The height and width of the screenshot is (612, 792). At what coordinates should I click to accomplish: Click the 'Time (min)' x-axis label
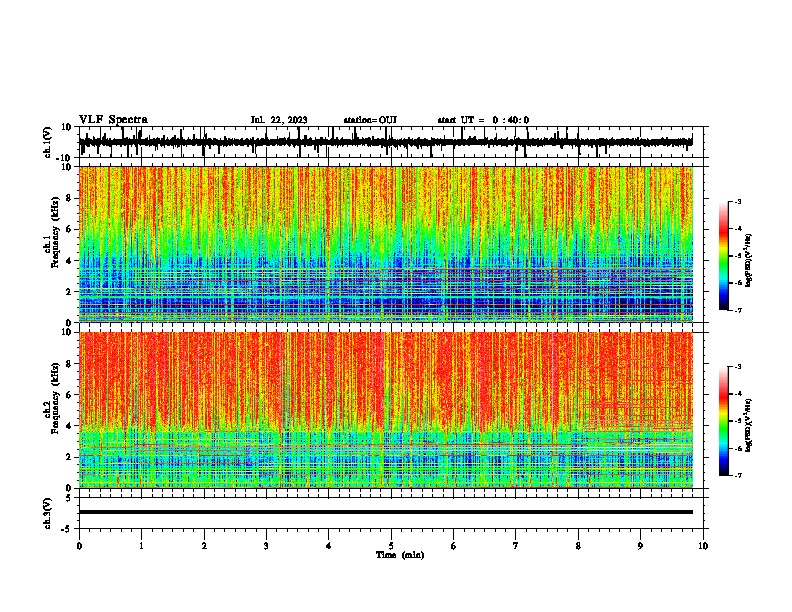pos(400,555)
